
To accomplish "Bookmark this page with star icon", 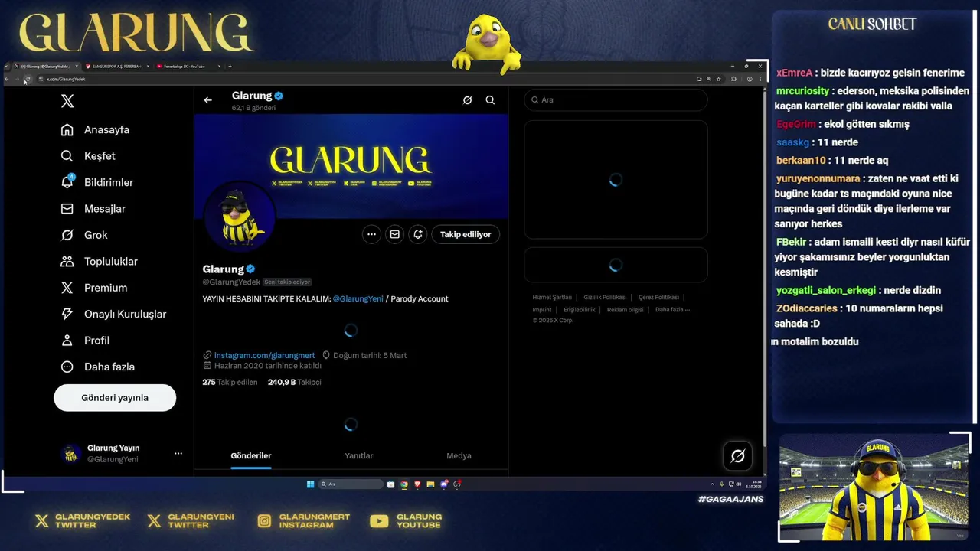I will pyautogui.click(x=718, y=79).
